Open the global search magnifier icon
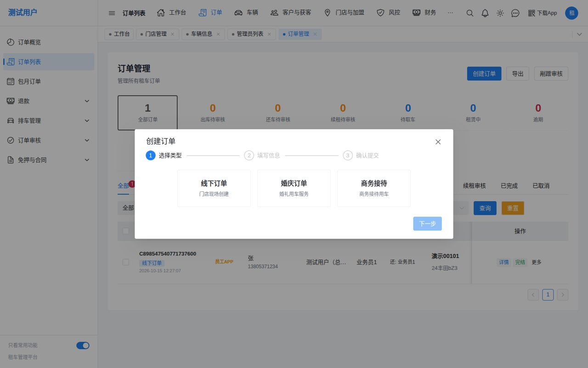 tap(469, 13)
